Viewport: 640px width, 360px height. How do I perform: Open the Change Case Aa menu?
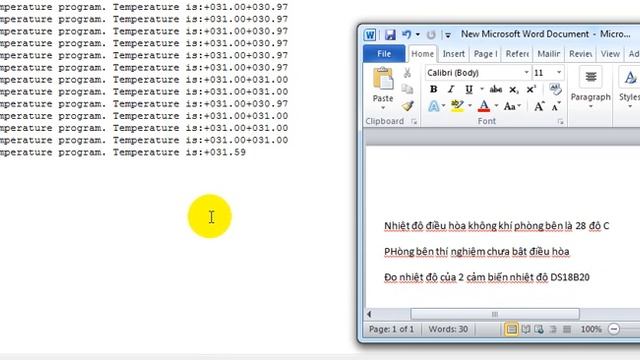512,106
